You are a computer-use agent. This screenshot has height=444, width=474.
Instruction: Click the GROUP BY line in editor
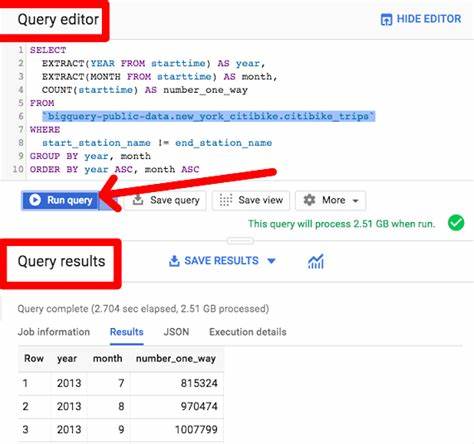point(90,156)
